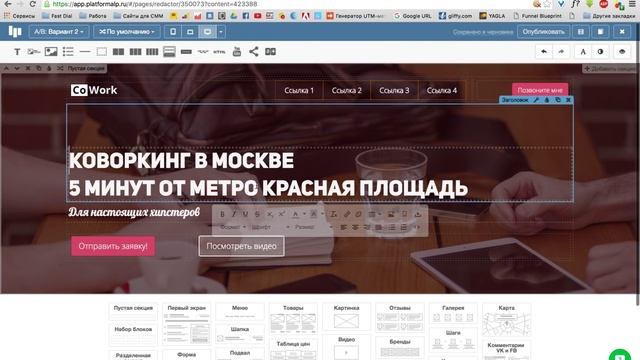
Task: Open the A/B: Вариант 2 dropdown
Action: [x=59, y=32]
